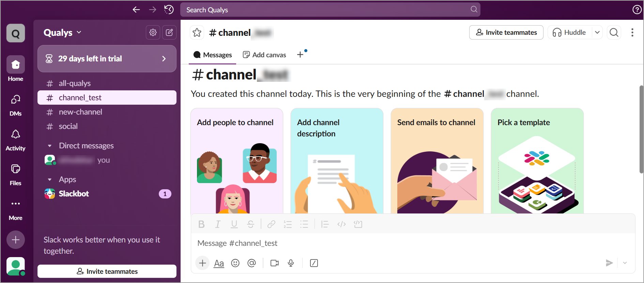Open the user profile avatar at bottom
The image size is (644, 283).
click(16, 266)
